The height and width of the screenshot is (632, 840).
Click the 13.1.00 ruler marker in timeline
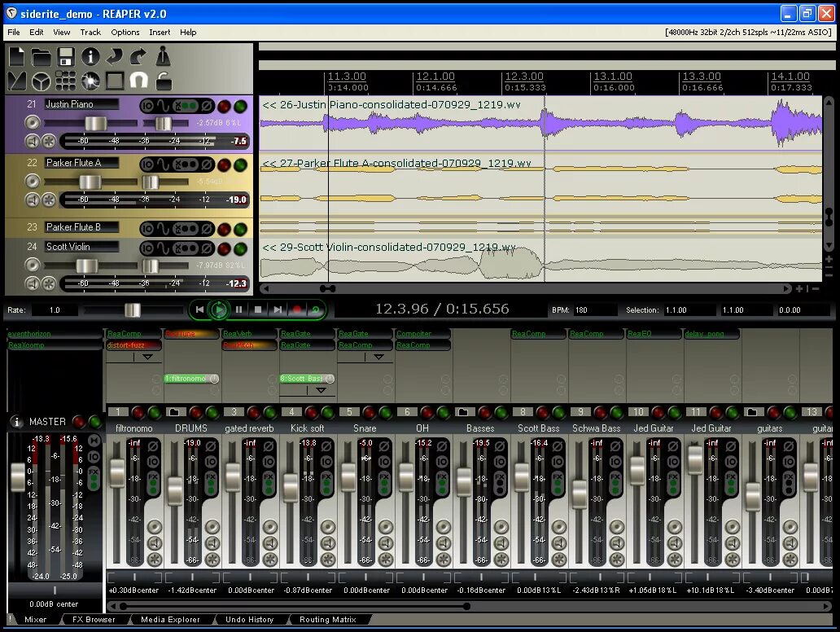click(x=613, y=77)
